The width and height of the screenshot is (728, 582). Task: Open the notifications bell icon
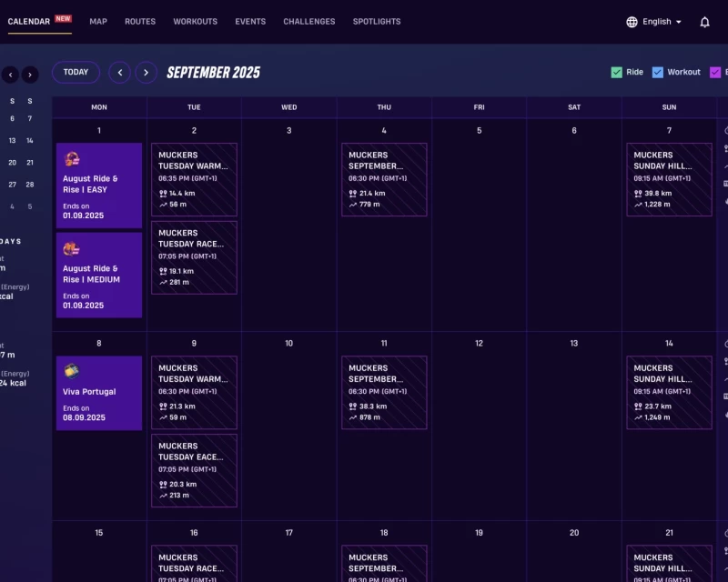tap(704, 21)
